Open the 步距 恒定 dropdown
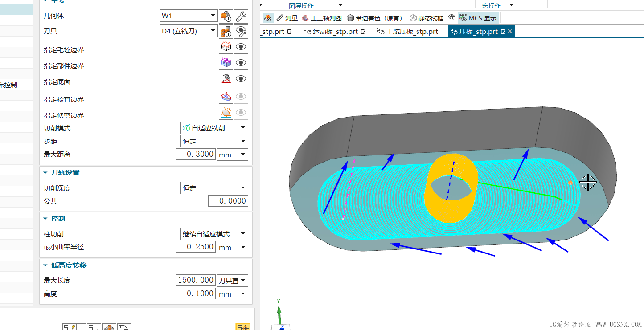644x330 pixels. point(214,142)
